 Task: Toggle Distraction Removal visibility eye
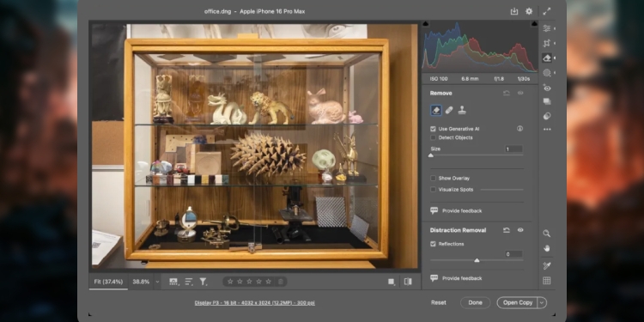tap(520, 230)
